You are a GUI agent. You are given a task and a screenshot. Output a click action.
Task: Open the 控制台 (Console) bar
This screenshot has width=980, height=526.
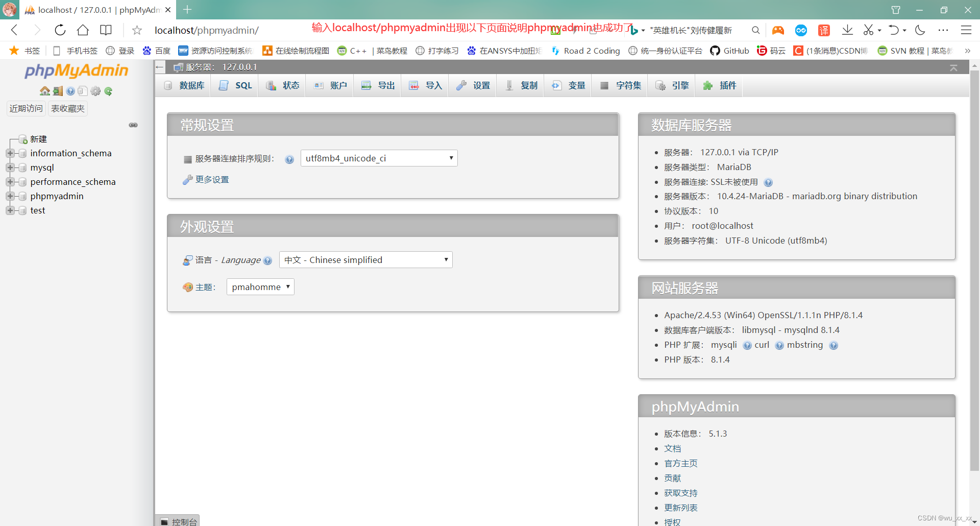[178, 521]
